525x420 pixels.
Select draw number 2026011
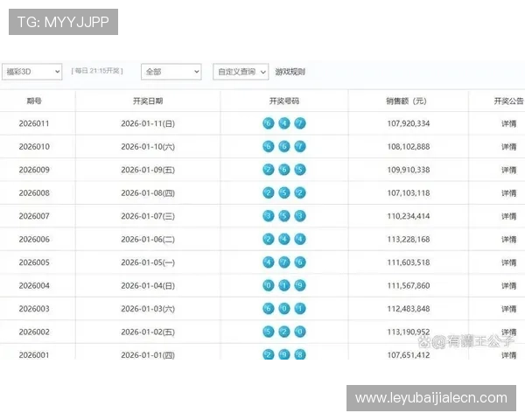(x=34, y=123)
